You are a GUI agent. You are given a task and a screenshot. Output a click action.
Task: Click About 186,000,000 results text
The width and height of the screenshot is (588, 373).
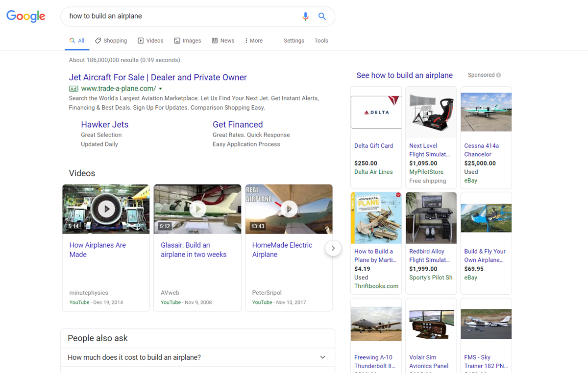(x=124, y=60)
